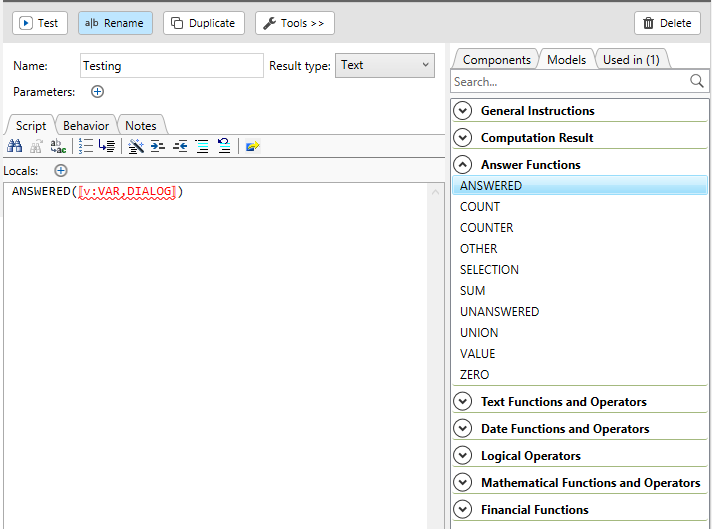Open the Components tab
This screenshot has width=712, height=529.
click(x=496, y=60)
